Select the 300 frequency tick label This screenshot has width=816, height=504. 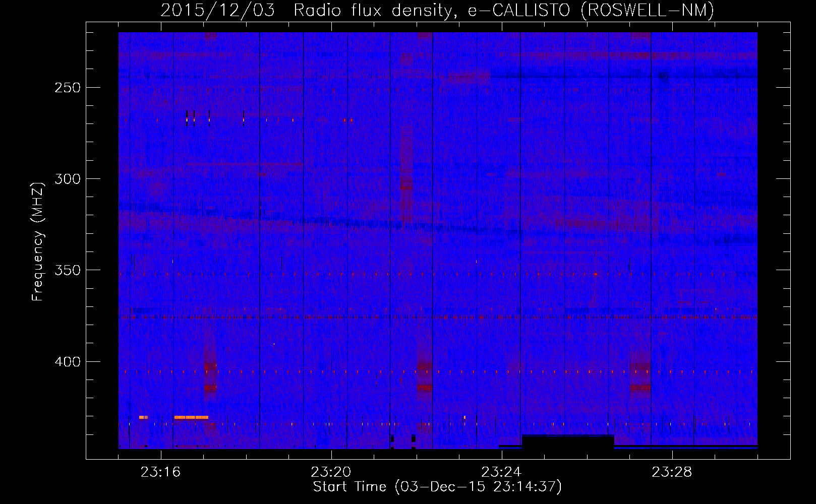click(68, 179)
